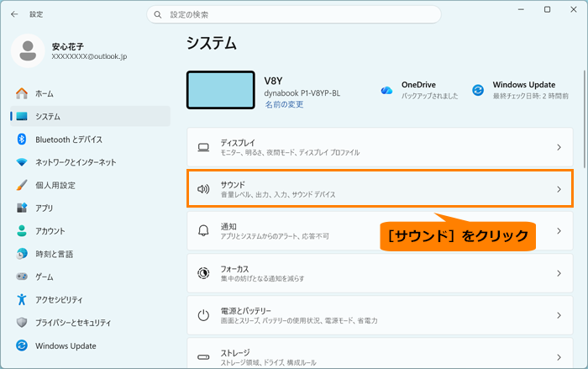Viewport: 588px width, 369px height.
Task: Open アクセシビリティ section
Action: 90,299
